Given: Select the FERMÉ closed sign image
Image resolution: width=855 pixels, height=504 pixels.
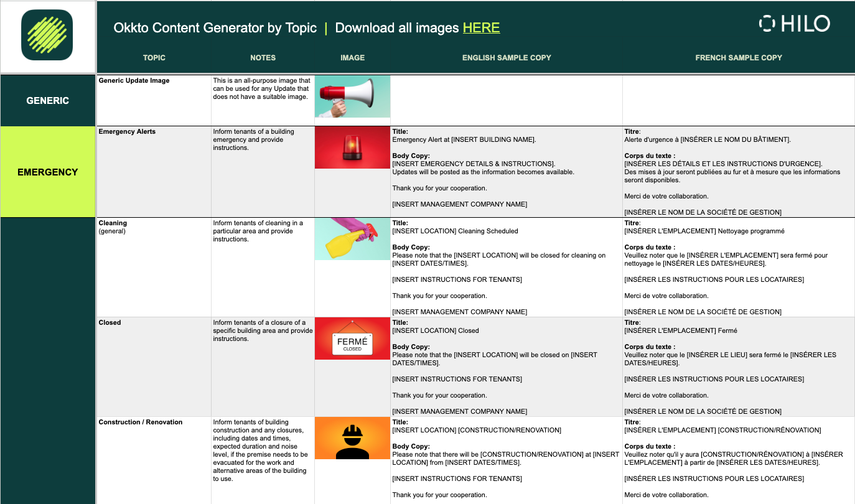Looking at the screenshot, I should click(352, 338).
